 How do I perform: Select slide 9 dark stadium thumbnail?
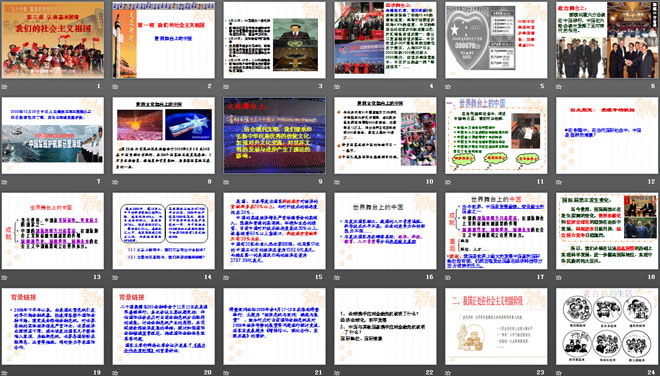click(274, 136)
